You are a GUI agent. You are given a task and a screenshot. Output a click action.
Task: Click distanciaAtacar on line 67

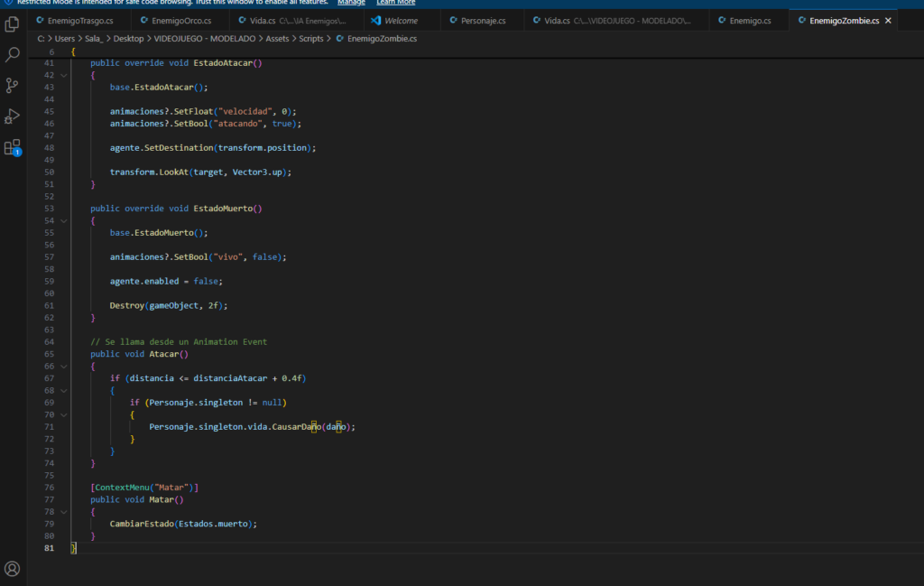tap(230, 378)
